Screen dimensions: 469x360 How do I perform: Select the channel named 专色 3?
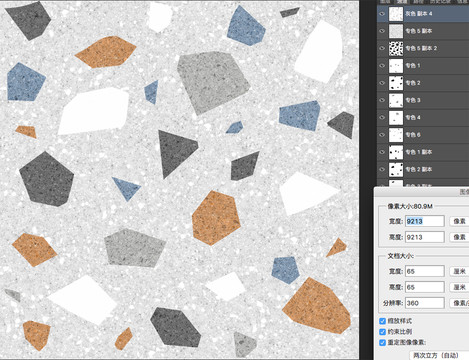coord(413,100)
